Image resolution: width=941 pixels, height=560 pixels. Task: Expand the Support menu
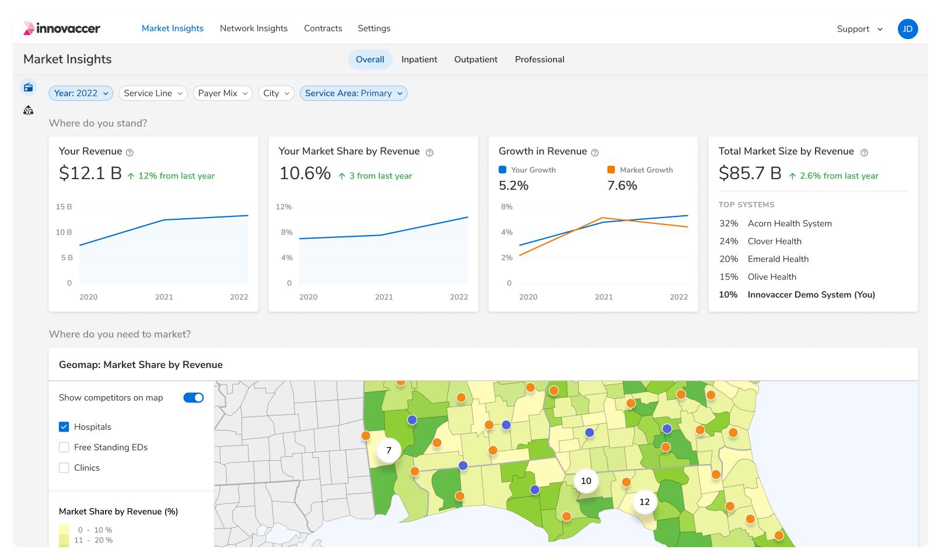point(860,29)
